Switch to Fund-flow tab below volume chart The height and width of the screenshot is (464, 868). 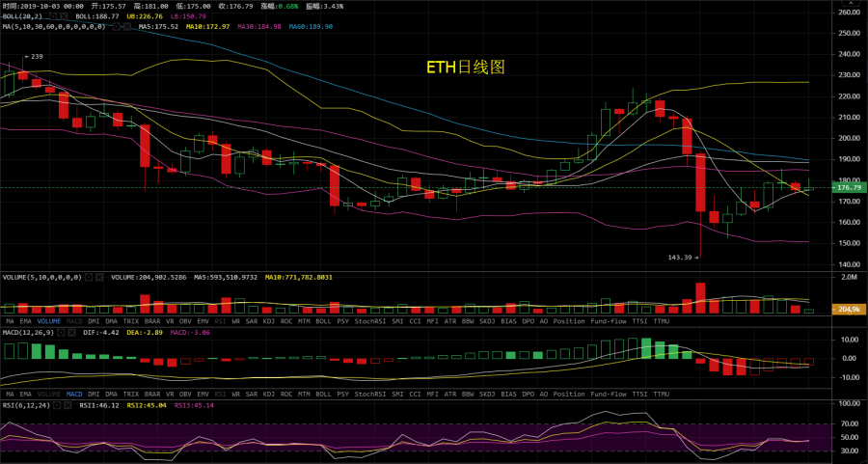click(609, 321)
